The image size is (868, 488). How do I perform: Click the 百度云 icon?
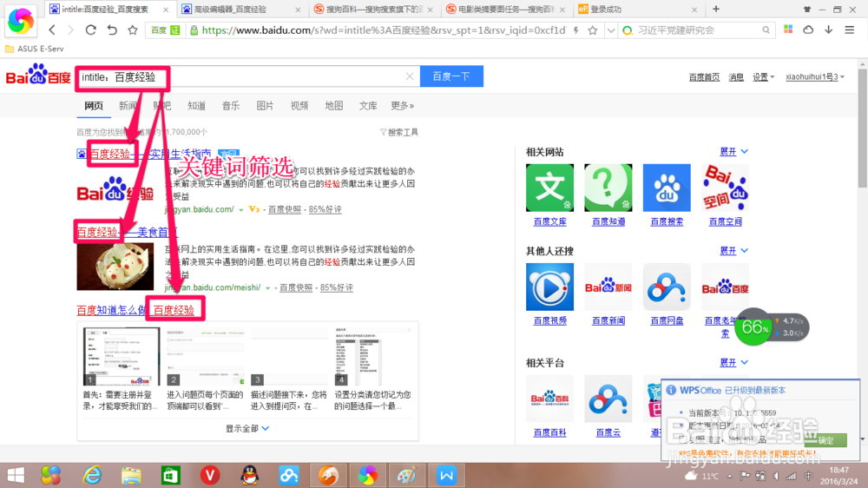[608, 399]
